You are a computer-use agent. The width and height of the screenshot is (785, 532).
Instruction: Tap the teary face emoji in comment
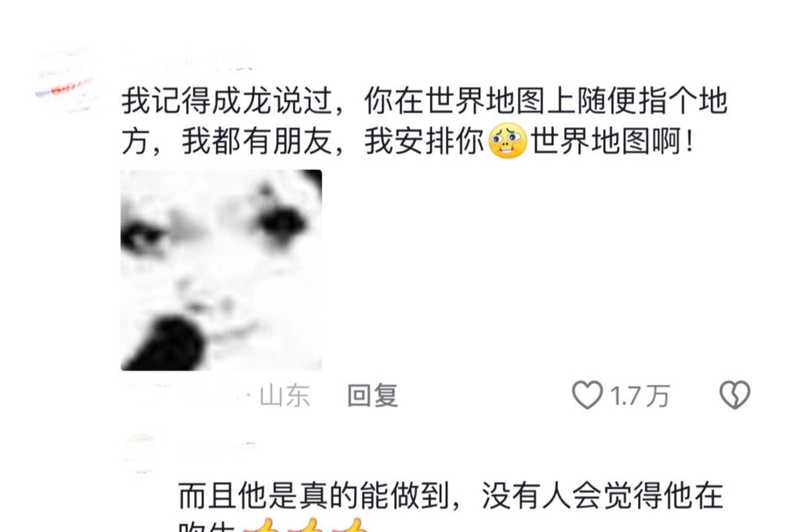(x=507, y=141)
